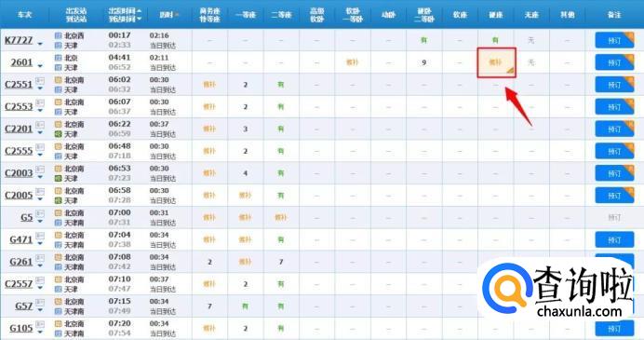Click the 预订 button for K7727
Screen dimensions: 644x340
[x=614, y=40]
